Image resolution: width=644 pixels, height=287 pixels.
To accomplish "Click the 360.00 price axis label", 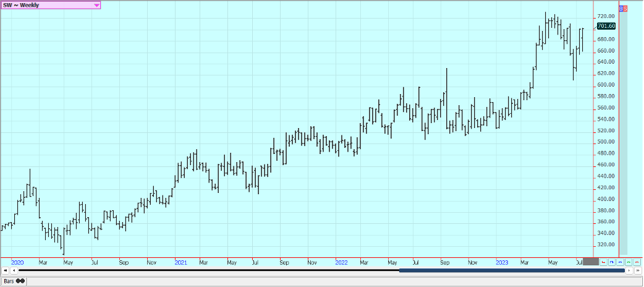I will pyautogui.click(x=606, y=221).
